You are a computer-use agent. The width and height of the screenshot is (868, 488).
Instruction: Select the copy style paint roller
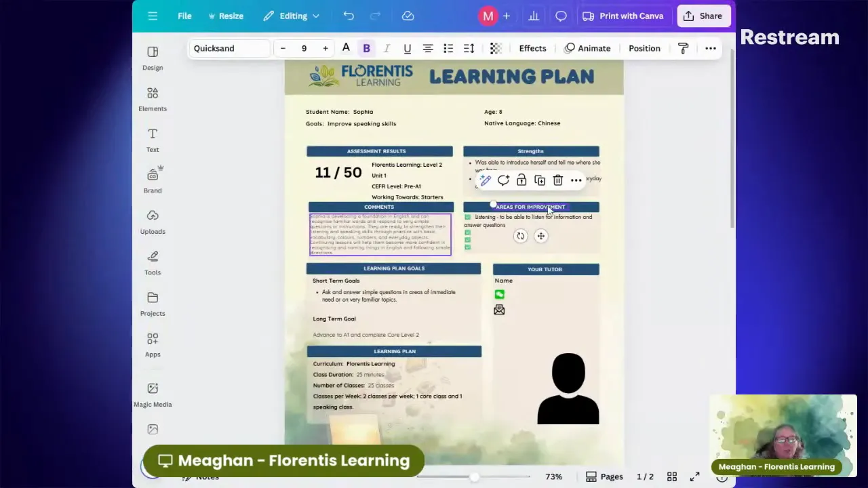(683, 48)
